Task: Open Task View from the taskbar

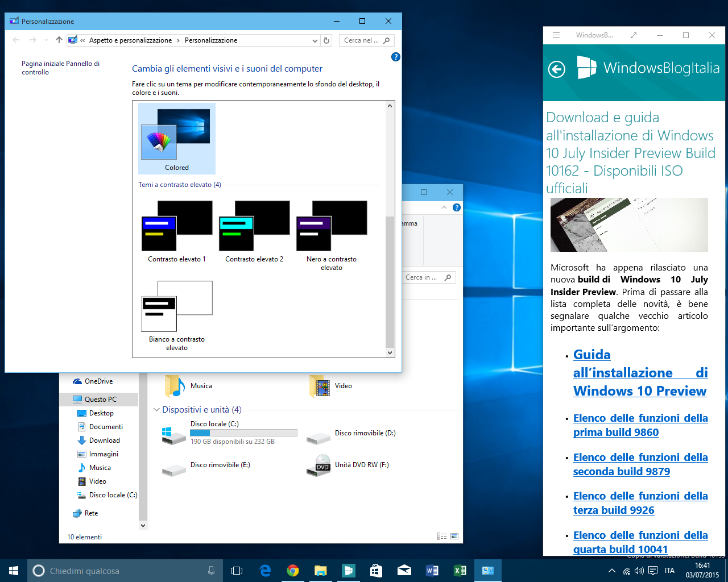Action: pyautogui.click(x=237, y=571)
